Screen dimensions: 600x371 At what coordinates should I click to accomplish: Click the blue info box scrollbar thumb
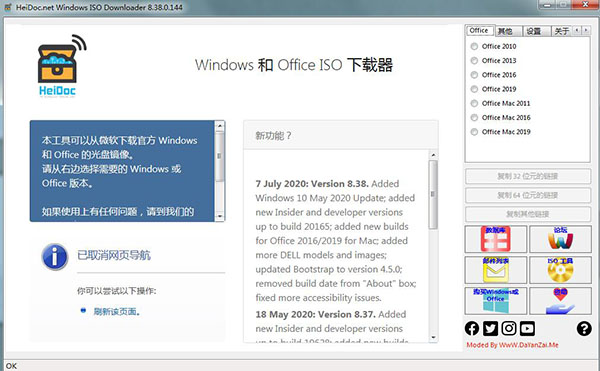click(x=220, y=156)
